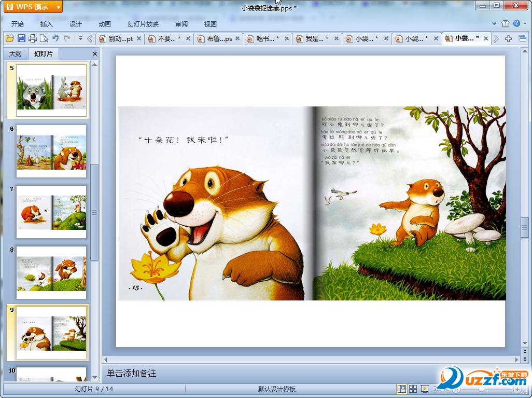Screen dimensions: 532x398
Task: Close the 布鲁...ps document tab
Action: point(237,39)
